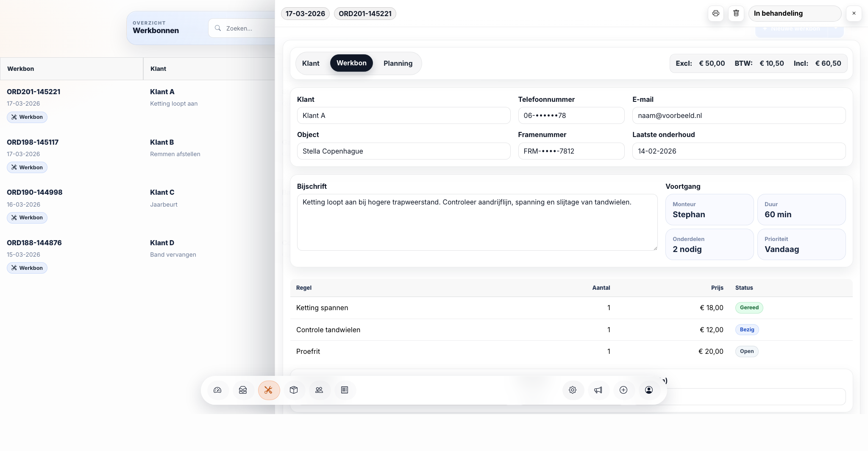The height and width of the screenshot is (451, 868).
Task: Click the Aantal column header
Action: pyautogui.click(x=601, y=288)
